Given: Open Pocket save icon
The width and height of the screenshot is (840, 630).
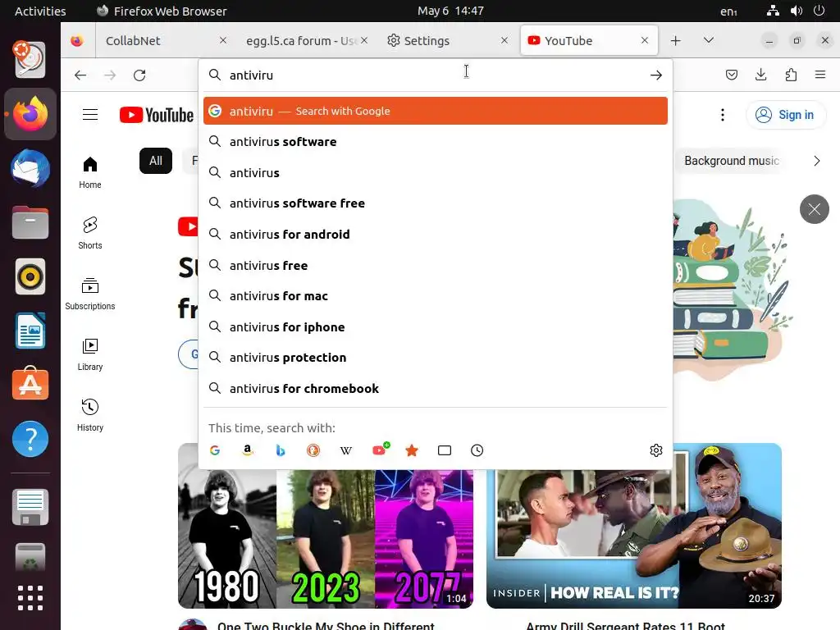Looking at the screenshot, I should (731, 75).
